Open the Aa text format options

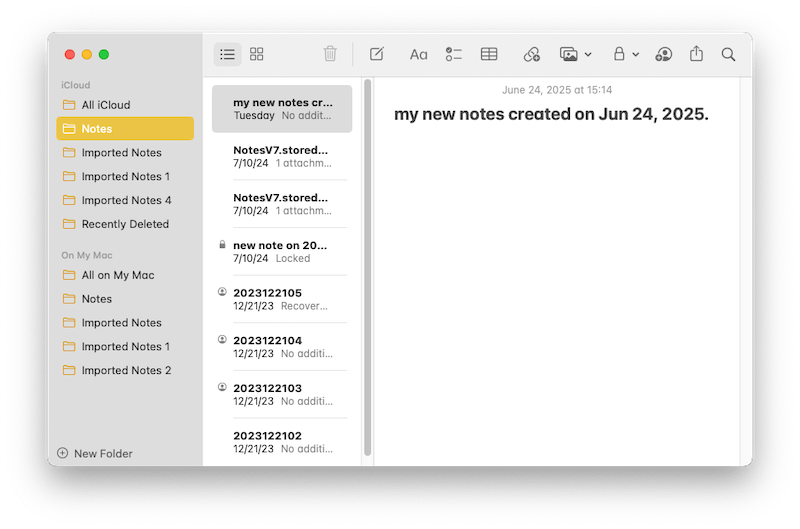(418, 54)
